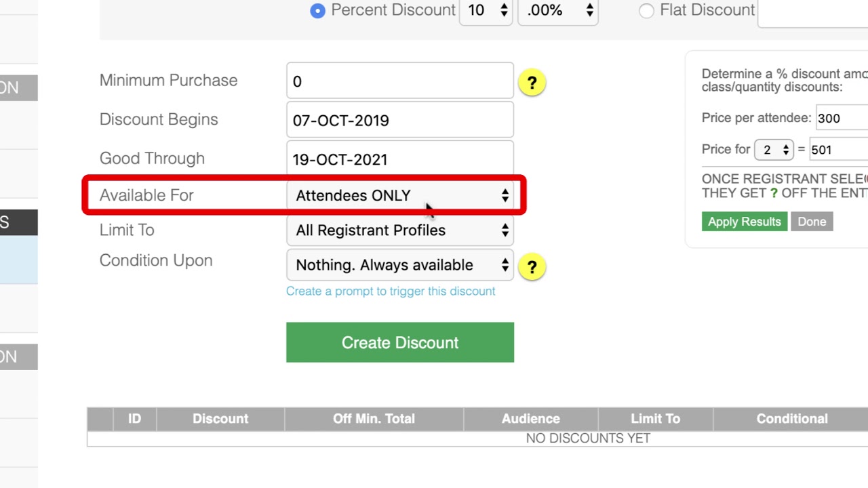Open the Price for quantity dropdown
868x488 pixels.
774,150
